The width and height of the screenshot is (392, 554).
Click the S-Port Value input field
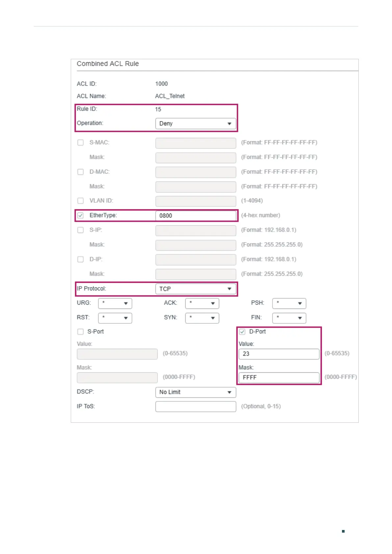117,354
